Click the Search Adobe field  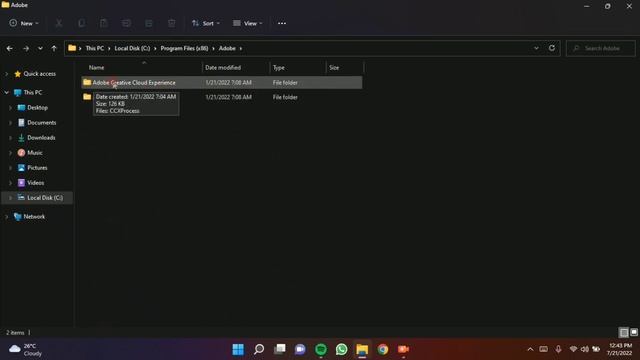coord(601,48)
